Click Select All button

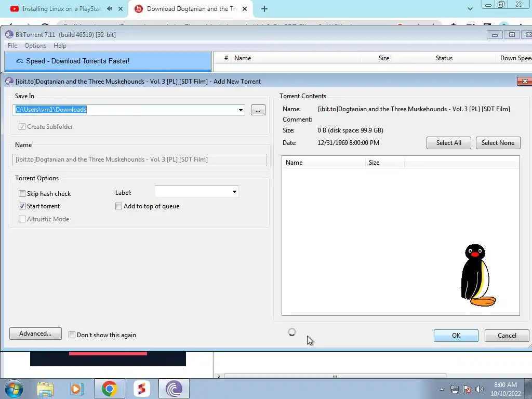point(448,143)
